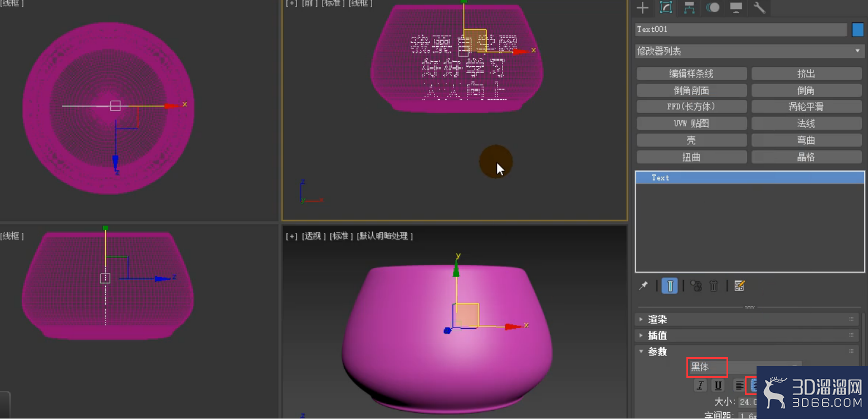Click the 字间距 kerning value field
Image resolution: width=868 pixels, height=419 pixels.
(x=748, y=416)
